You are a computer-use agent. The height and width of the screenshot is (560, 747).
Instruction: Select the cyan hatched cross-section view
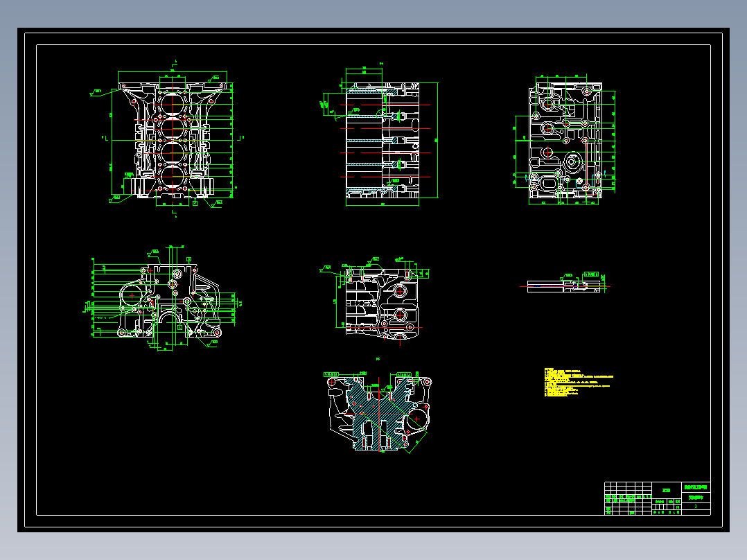click(x=379, y=412)
